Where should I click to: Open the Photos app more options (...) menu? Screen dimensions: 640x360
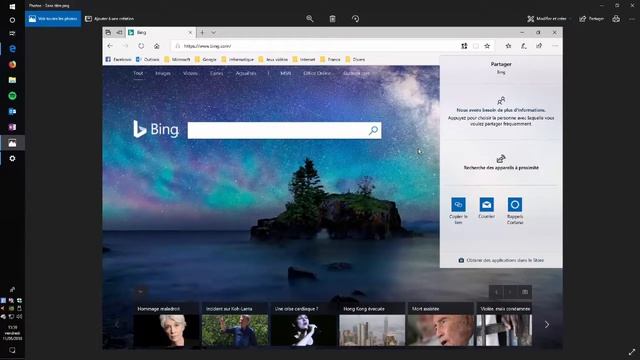[632, 19]
